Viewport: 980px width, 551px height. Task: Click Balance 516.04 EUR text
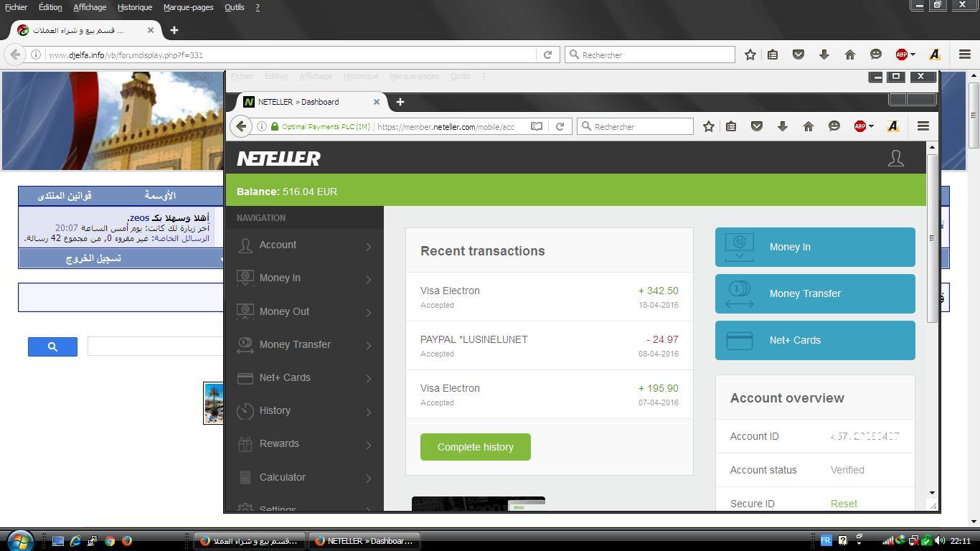click(x=287, y=192)
